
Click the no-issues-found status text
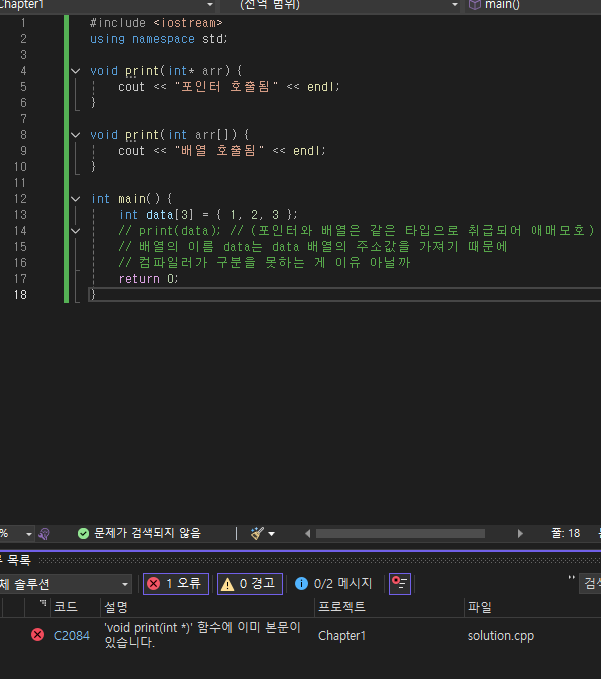tap(148, 533)
